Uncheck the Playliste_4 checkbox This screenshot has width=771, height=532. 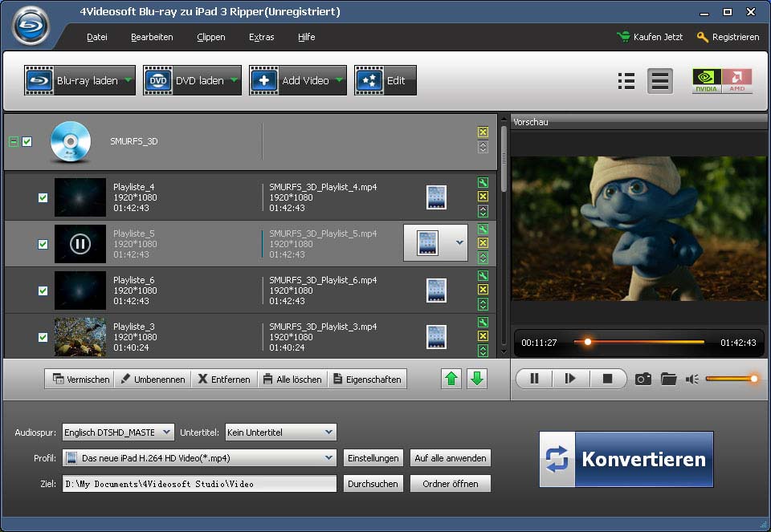(43, 197)
